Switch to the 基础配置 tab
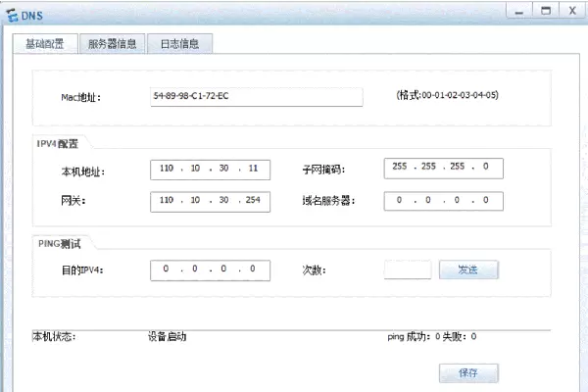The width and height of the screenshot is (588, 392). coord(43,44)
